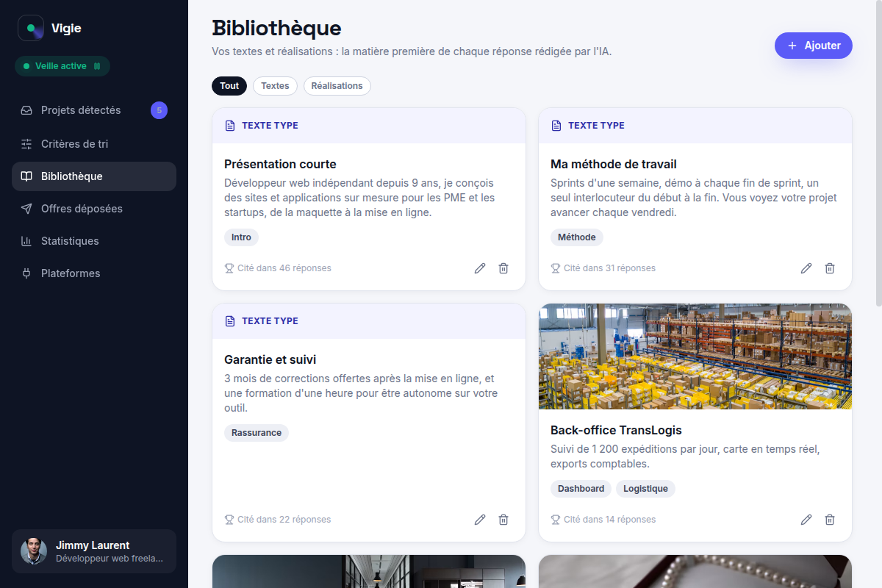882x588 pixels.
Task: Open the Statistiques section
Action: click(94, 241)
